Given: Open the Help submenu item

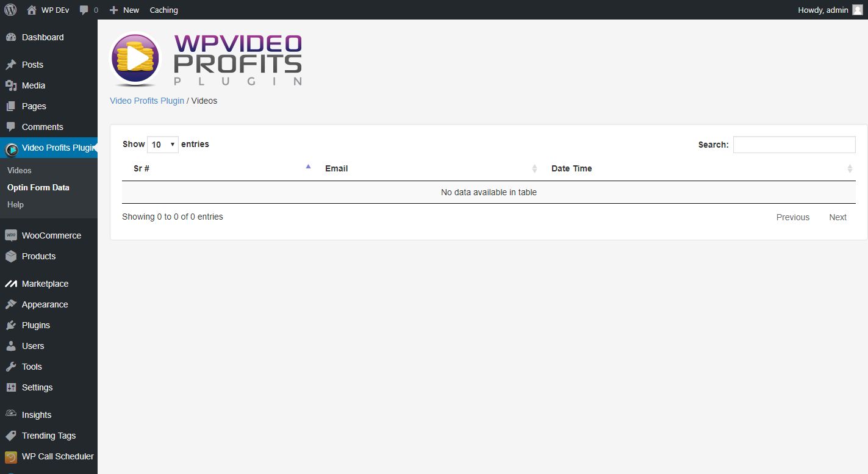Looking at the screenshot, I should pos(15,204).
